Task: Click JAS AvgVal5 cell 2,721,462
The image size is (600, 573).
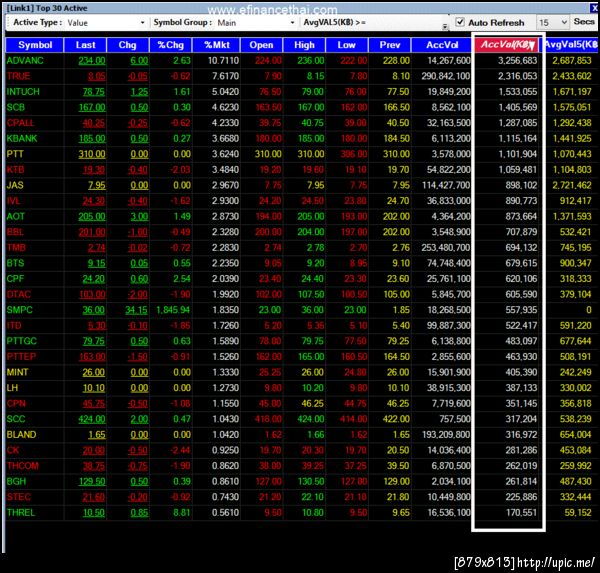Action: 572,186
